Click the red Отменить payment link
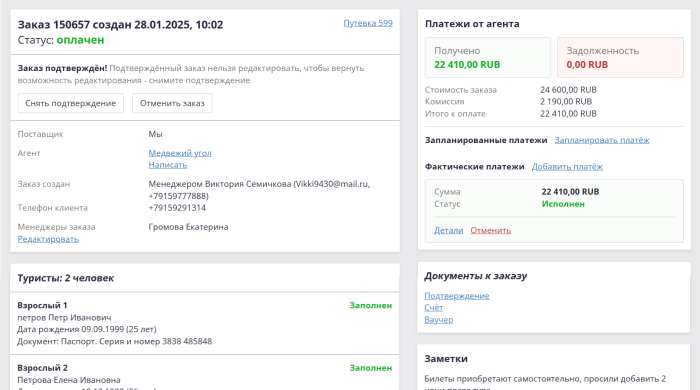Viewport: 700px width, 390px height. click(x=491, y=230)
